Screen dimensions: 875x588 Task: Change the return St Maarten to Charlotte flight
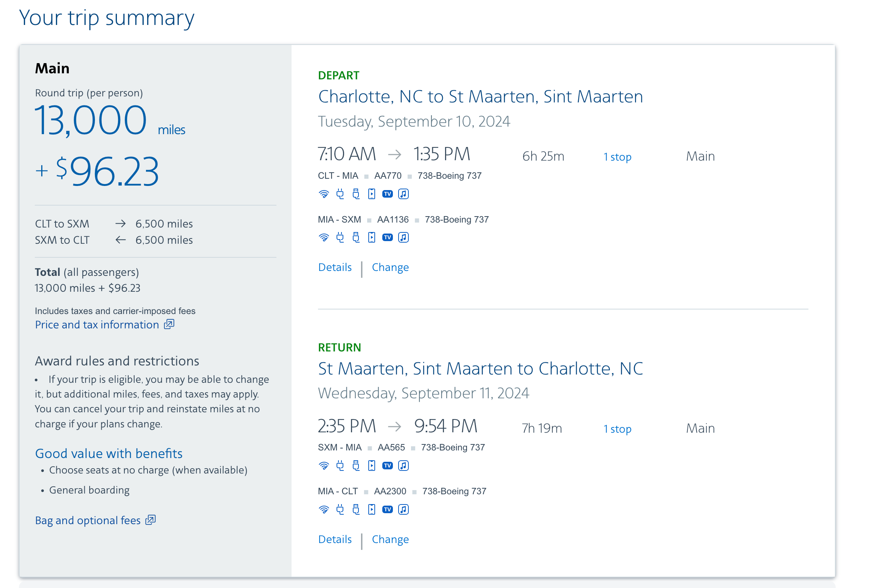390,540
